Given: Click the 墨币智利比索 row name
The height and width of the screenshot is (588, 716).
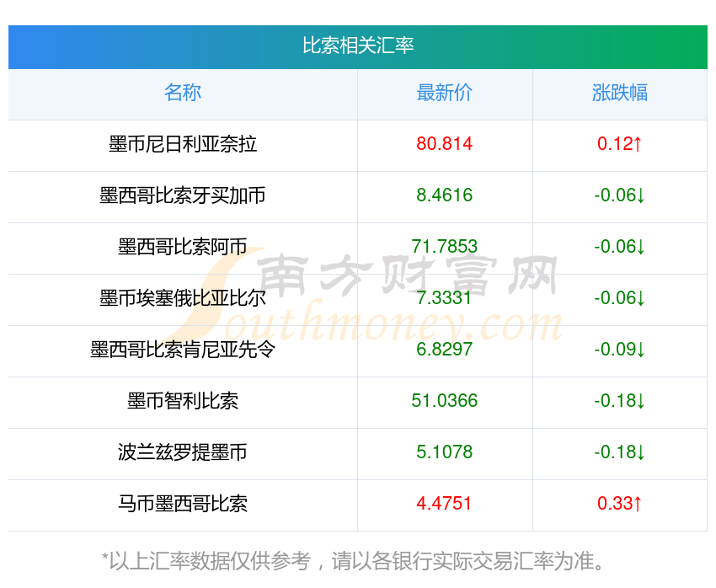Looking at the screenshot, I should [183, 401].
